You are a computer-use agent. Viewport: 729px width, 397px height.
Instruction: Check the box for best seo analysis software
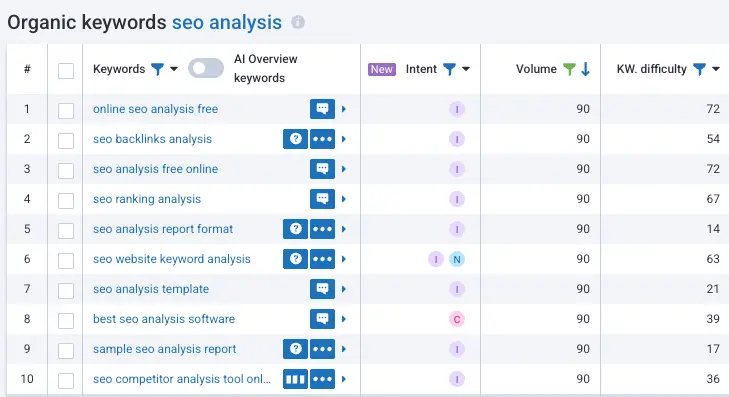(x=66, y=320)
